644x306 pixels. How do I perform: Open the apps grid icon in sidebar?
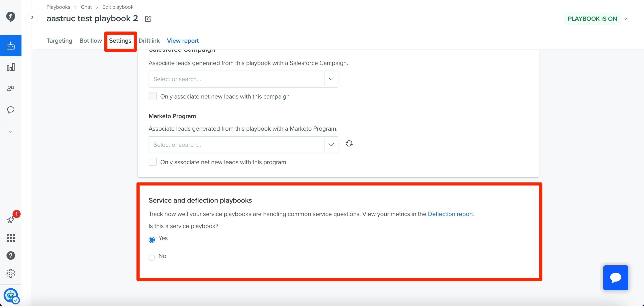[x=11, y=238]
